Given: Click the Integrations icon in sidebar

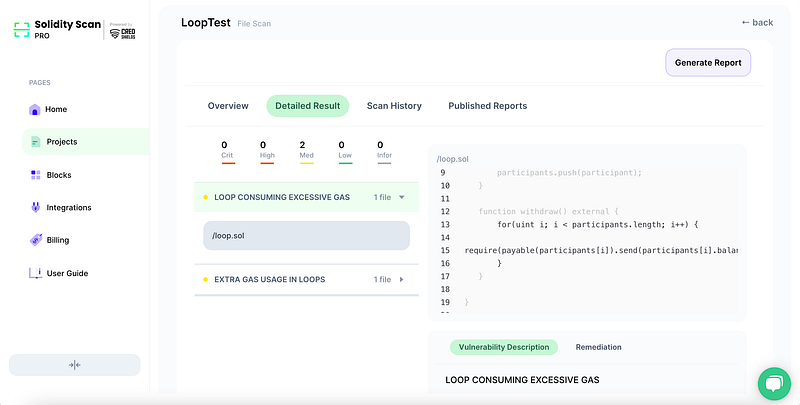Looking at the screenshot, I should (35, 208).
